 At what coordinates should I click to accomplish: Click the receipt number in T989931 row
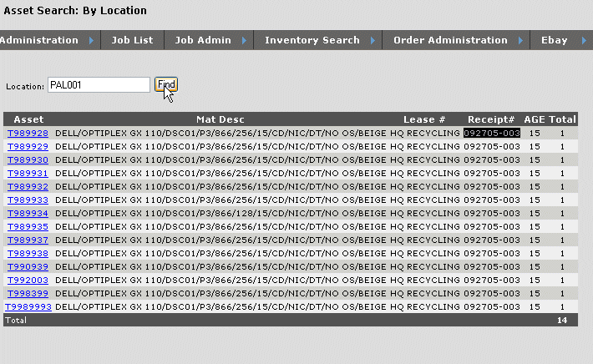click(492, 173)
